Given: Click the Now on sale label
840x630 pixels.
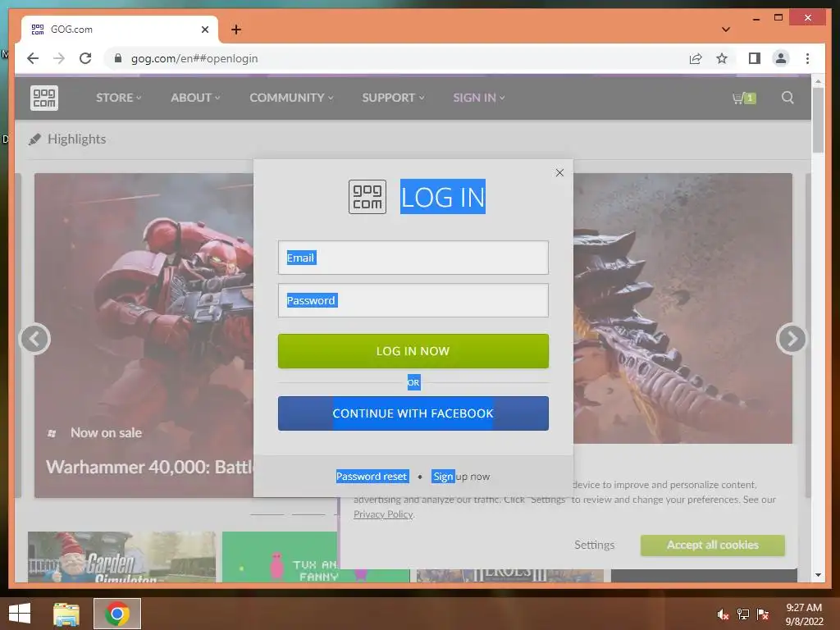Looking at the screenshot, I should click(106, 433).
